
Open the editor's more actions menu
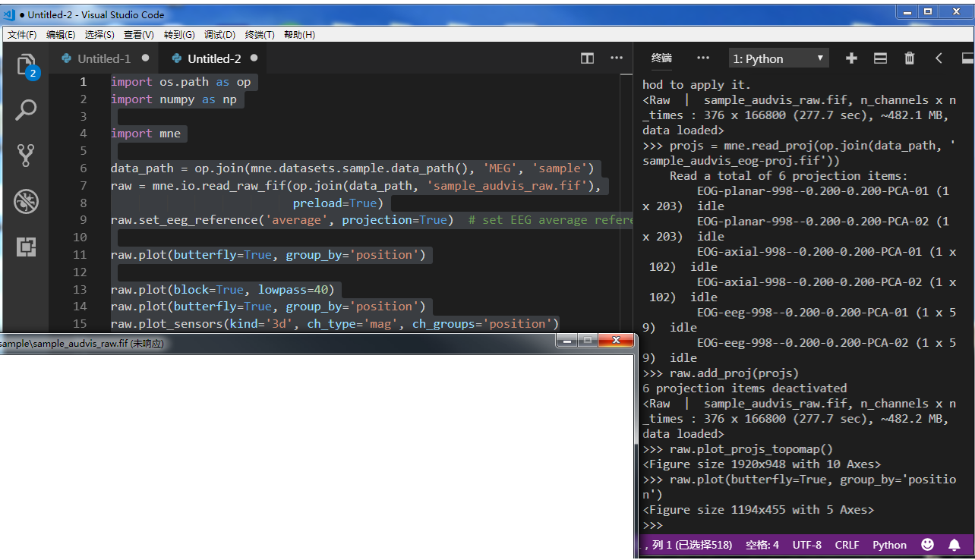click(617, 58)
